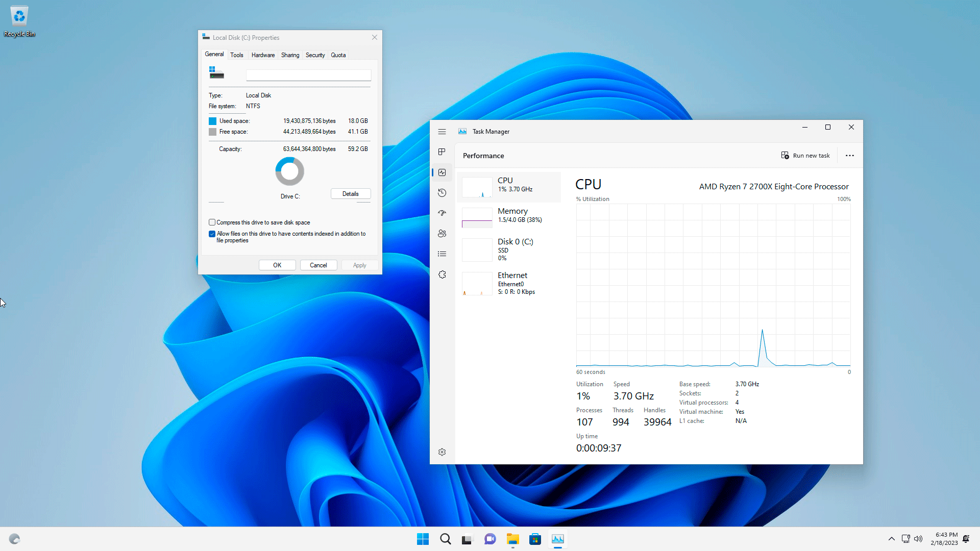Select the Disk 0 (C:) performance item
This screenshot has height=551, width=980.
(x=509, y=249)
